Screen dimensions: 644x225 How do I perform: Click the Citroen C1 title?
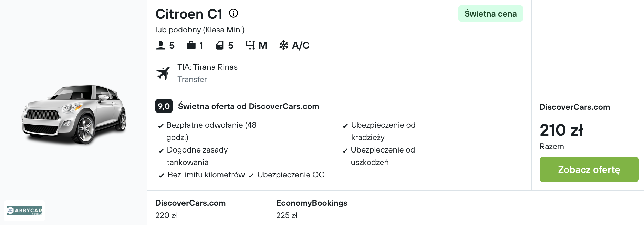point(189,14)
